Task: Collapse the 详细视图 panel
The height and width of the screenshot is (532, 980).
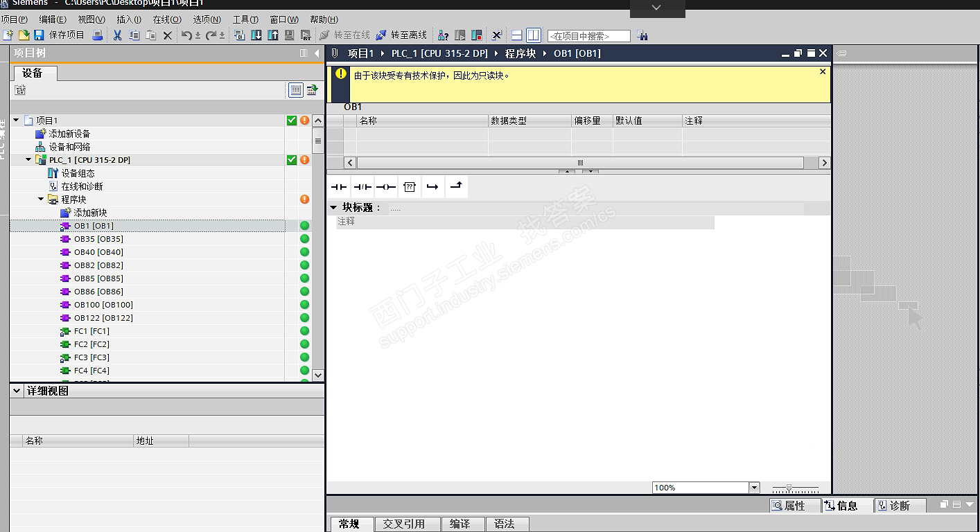Action: click(x=17, y=391)
